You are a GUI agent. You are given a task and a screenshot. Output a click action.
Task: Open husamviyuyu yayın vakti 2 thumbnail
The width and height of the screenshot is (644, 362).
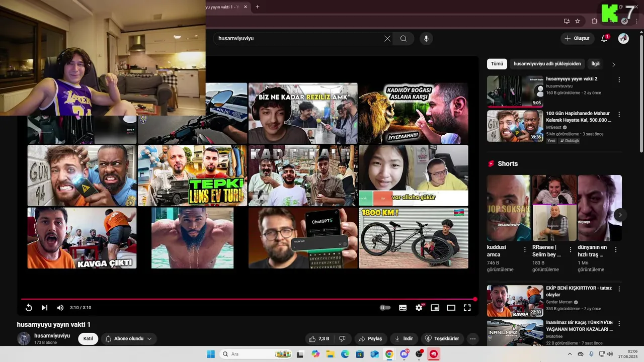tap(515, 92)
